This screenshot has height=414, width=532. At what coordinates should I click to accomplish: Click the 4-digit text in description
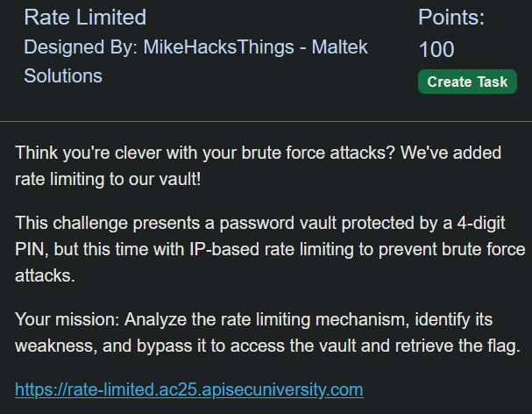point(481,224)
